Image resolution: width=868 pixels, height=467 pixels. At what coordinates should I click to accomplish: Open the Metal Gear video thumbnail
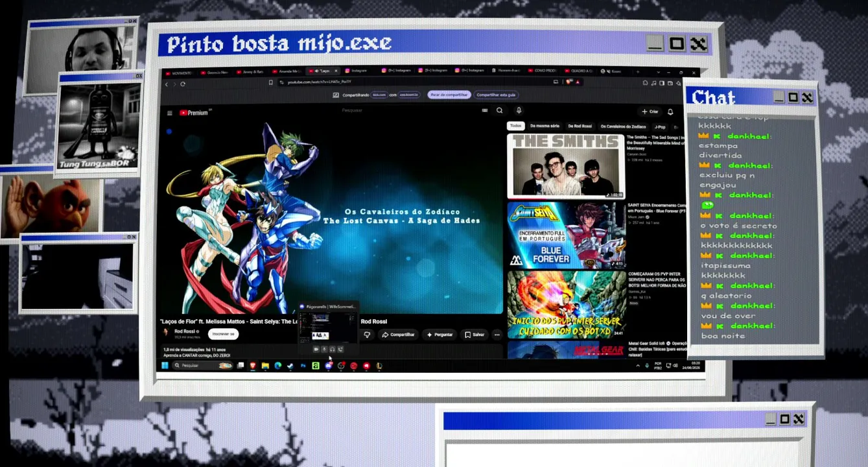567,350
